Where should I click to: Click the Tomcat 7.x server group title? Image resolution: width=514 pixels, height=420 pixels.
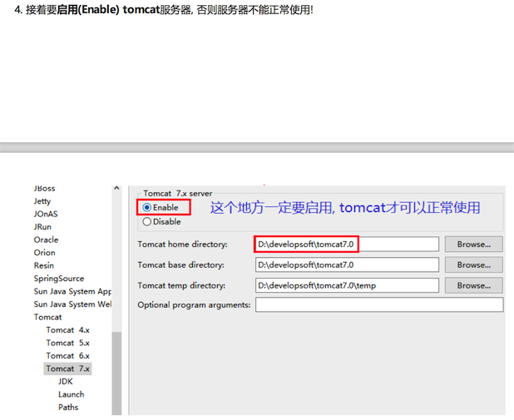(x=178, y=194)
